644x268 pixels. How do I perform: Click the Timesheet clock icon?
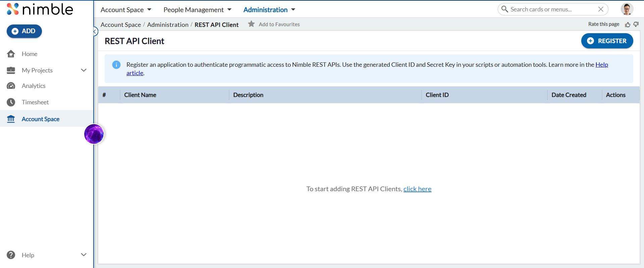point(11,102)
